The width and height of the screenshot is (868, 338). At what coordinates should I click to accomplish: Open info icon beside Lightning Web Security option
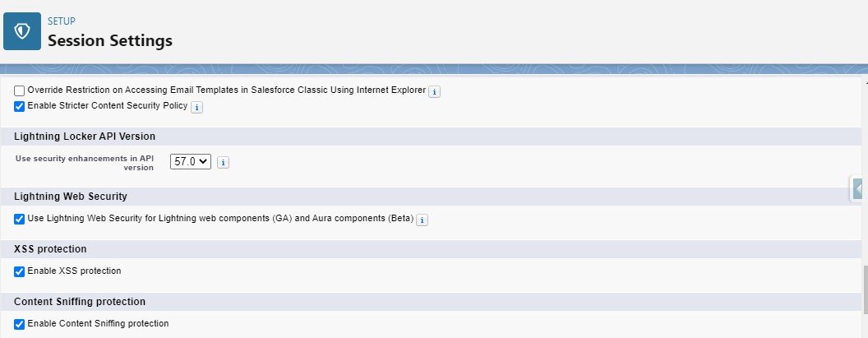coord(422,220)
